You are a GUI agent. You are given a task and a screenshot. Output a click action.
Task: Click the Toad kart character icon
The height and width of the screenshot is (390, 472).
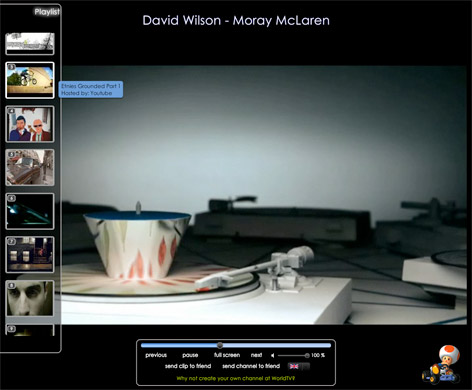pos(441,364)
